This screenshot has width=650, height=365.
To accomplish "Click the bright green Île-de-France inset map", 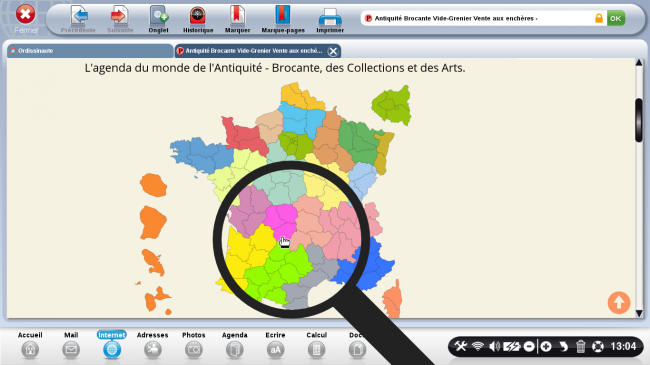I will pyautogui.click(x=392, y=104).
